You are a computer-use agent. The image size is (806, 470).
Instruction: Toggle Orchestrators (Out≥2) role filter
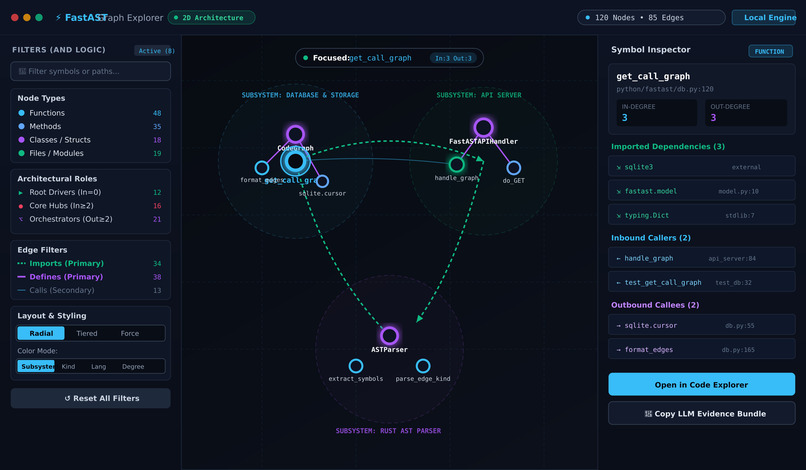click(x=90, y=219)
